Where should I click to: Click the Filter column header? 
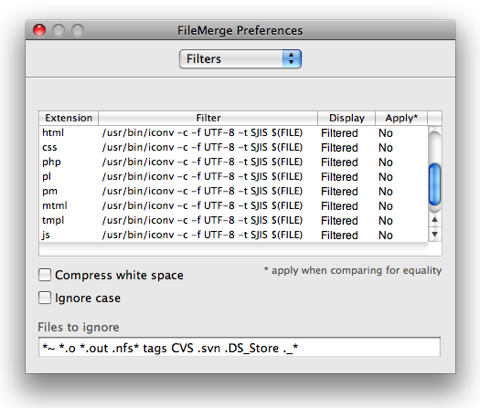click(208, 118)
